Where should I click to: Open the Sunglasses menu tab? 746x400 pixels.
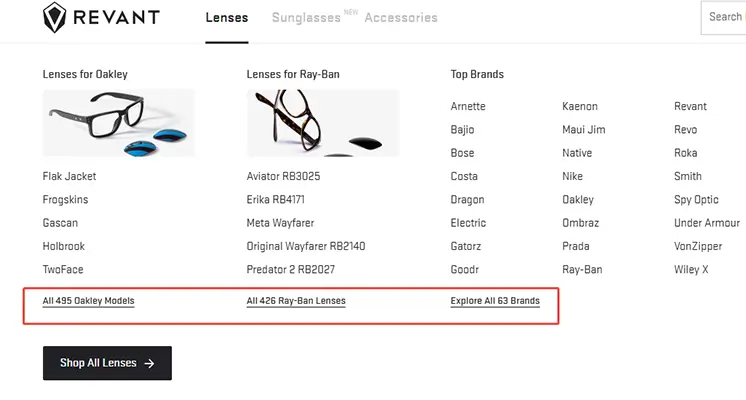click(x=305, y=18)
